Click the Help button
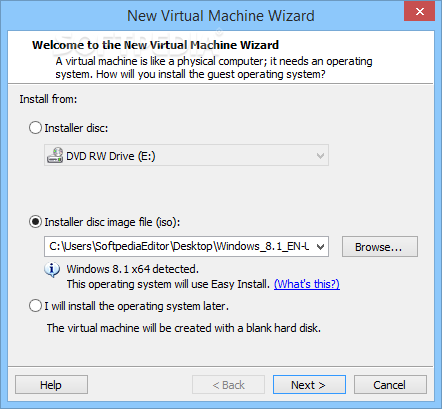This screenshot has width=442, height=409. (x=51, y=385)
